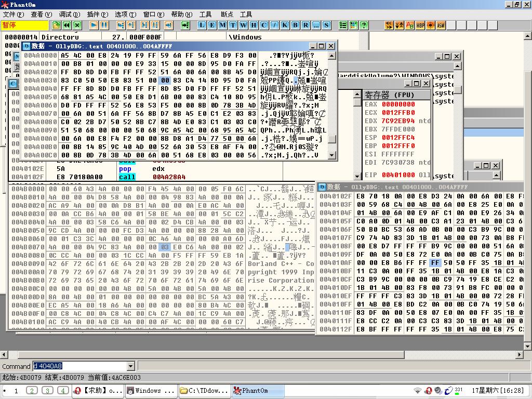The image size is (532, 399).
Task: Open the 帮助(H) menu
Action: click(182, 14)
